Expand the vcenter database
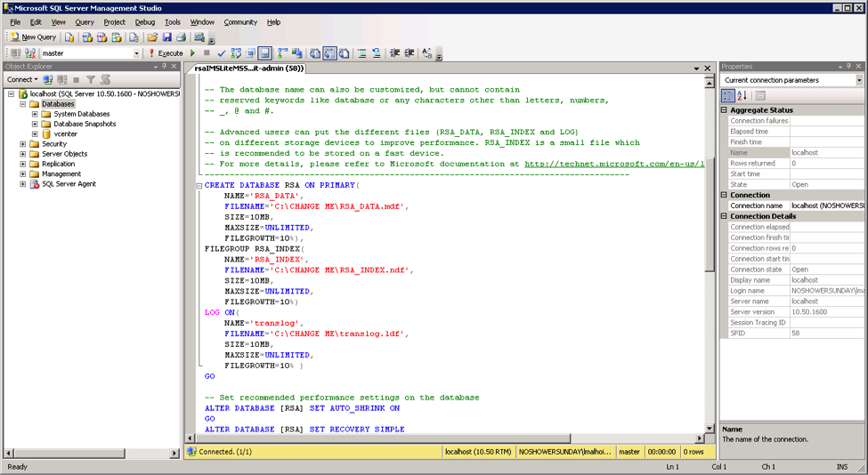Image resolution: width=868 pixels, height=475 pixels. click(35, 133)
